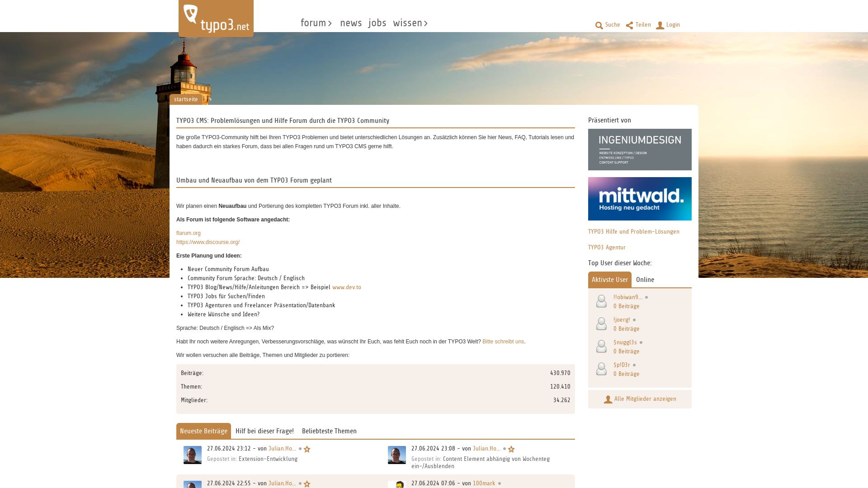Click 0 Beiträge under $p!D3r
The height and width of the screenshot is (488, 868).
[627, 374]
